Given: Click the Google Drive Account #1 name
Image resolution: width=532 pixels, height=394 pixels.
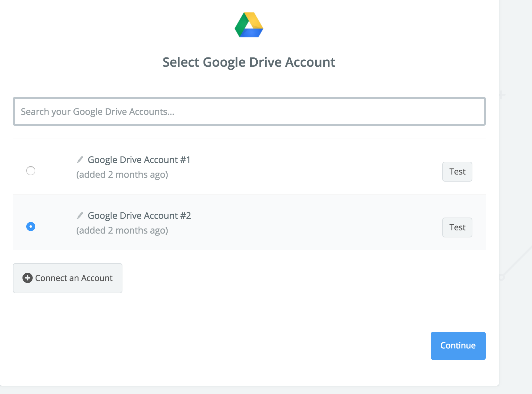Looking at the screenshot, I should point(139,160).
